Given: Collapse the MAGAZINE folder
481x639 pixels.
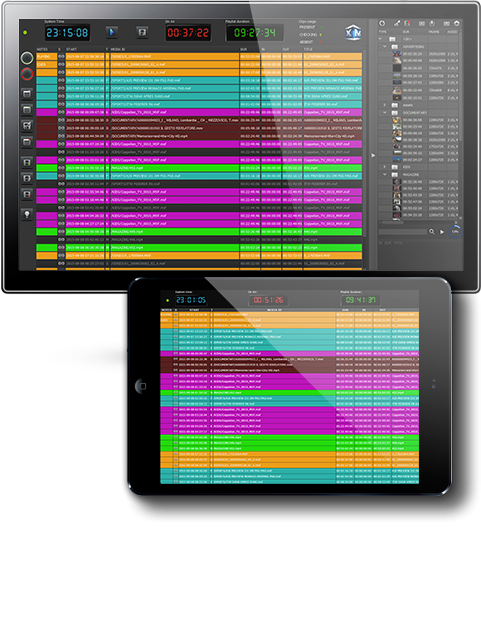Looking at the screenshot, I should (x=384, y=174).
